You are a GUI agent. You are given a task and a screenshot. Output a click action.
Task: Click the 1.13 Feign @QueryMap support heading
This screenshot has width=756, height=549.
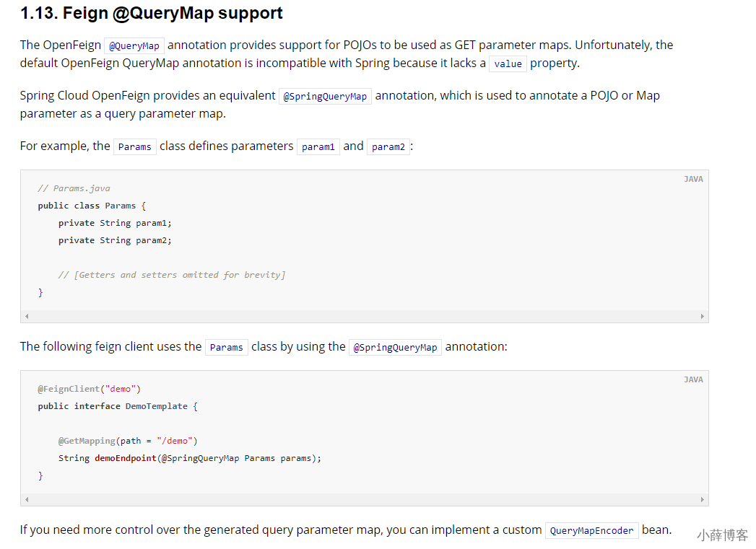[152, 13]
